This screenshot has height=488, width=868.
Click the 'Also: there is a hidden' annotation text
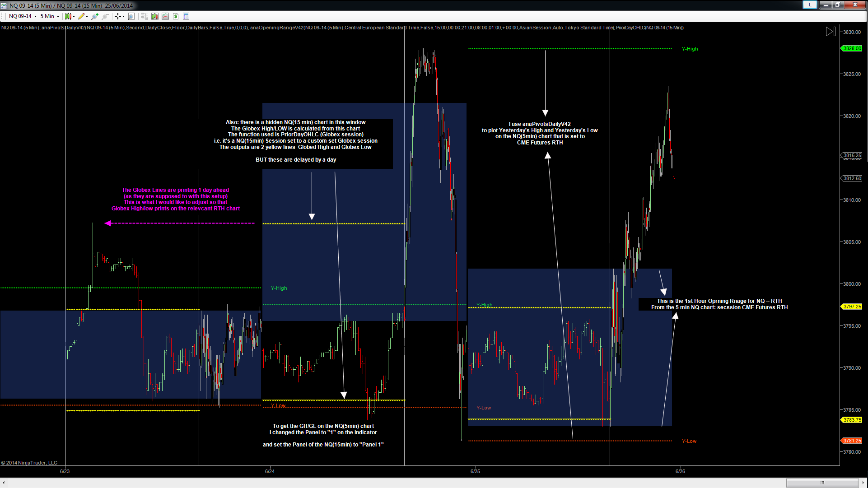(x=296, y=141)
